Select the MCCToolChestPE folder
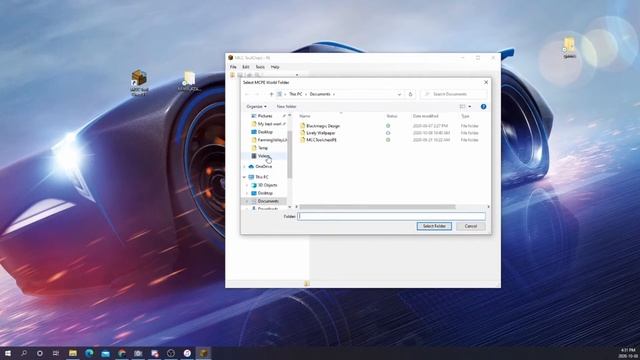 tap(321, 140)
